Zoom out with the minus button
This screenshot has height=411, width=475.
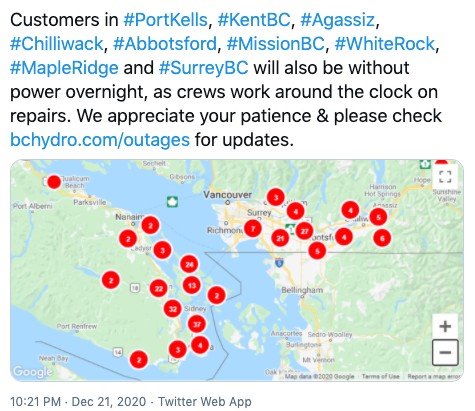(445, 352)
